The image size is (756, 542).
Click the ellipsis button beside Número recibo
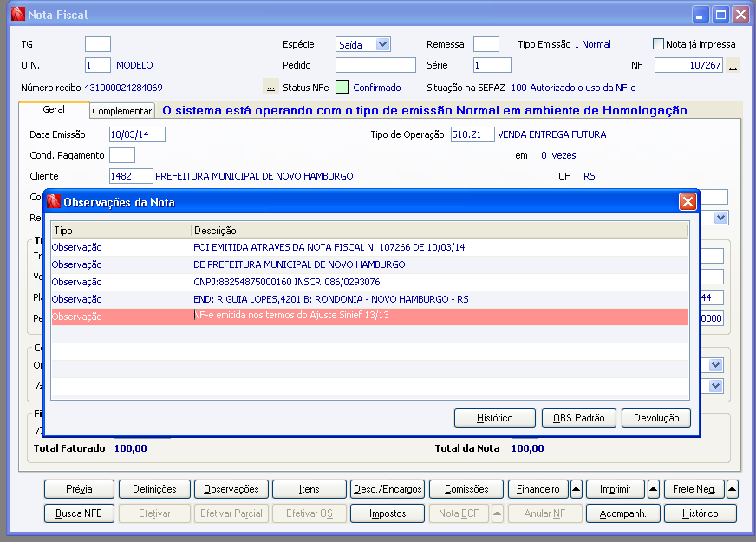[x=270, y=87]
